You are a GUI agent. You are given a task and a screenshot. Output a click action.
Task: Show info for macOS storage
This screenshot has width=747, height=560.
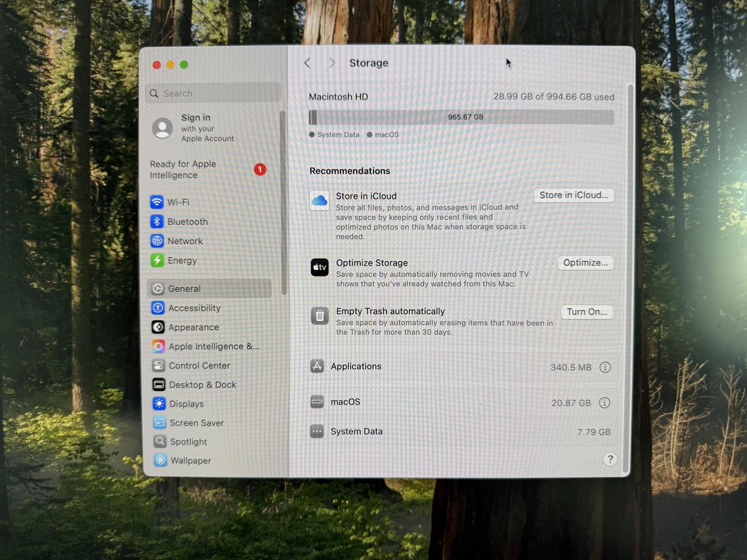604,403
